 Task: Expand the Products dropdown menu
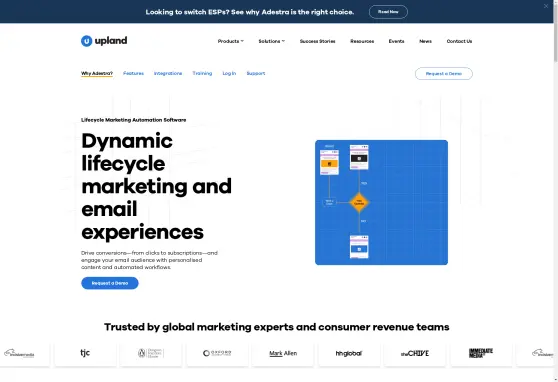click(x=231, y=41)
